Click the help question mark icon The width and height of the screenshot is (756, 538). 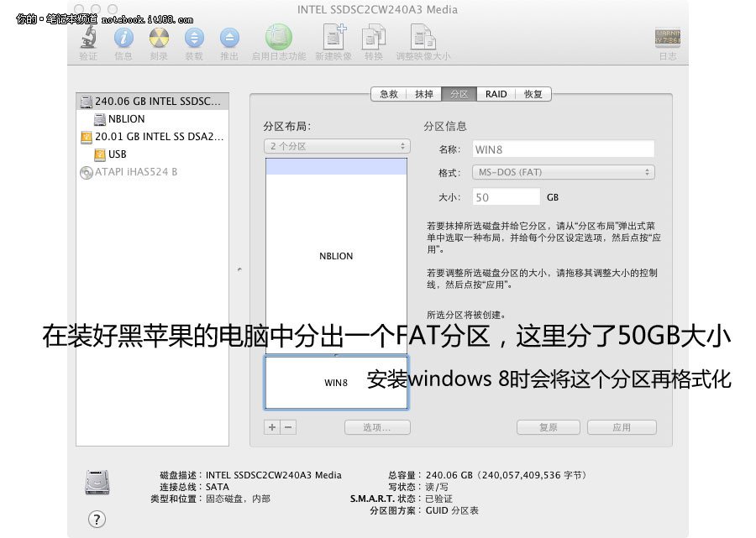click(x=97, y=520)
